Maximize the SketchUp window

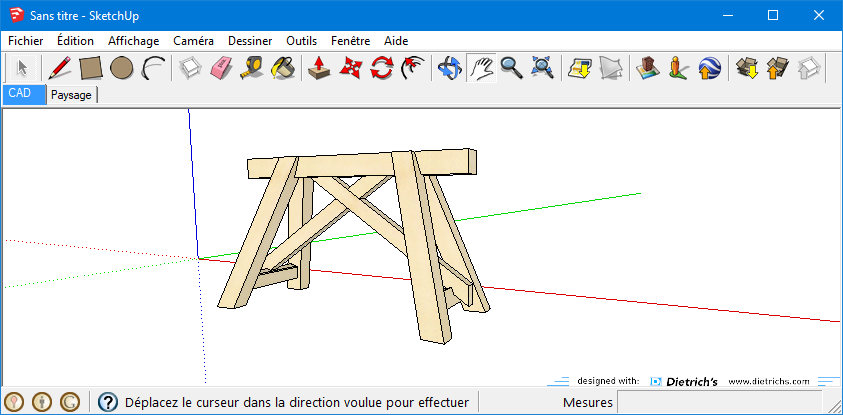point(773,15)
